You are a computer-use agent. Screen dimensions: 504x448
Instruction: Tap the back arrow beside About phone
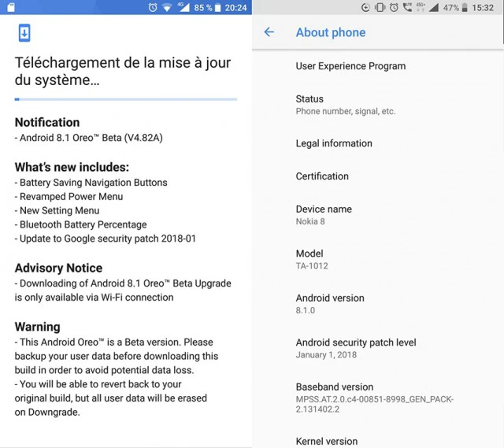coord(269,31)
